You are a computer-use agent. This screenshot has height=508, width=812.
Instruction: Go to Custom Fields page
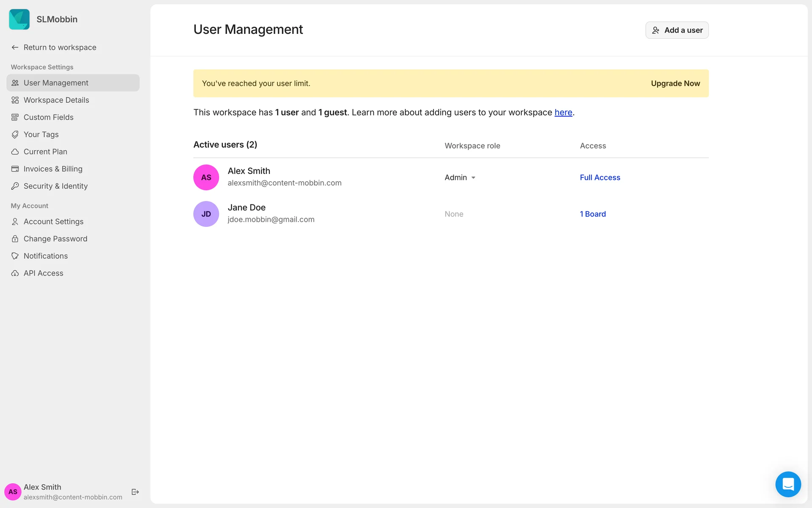tap(48, 117)
